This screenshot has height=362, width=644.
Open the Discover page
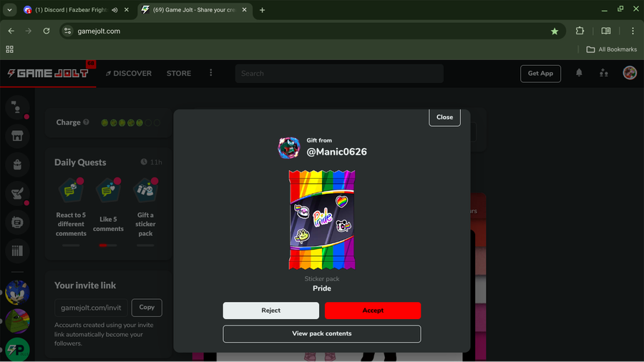pos(129,74)
